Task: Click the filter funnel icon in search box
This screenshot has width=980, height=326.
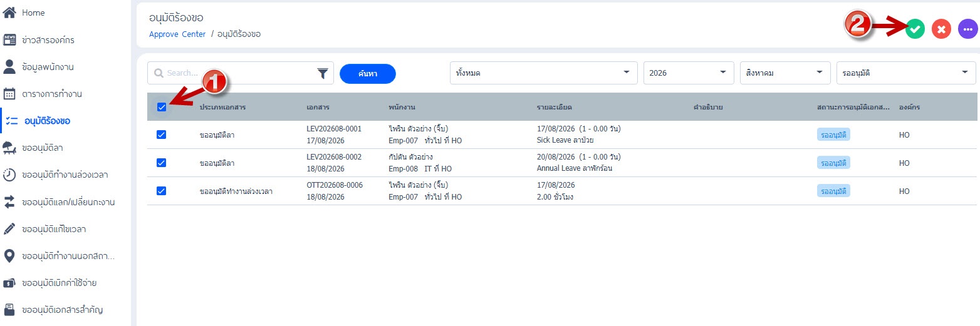Action: pyautogui.click(x=322, y=74)
